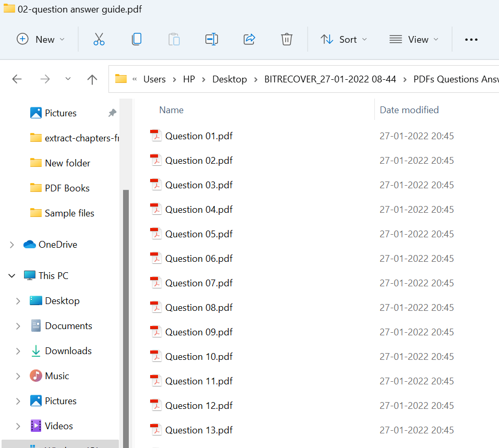Open the See more ellipsis menu

(x=471, y=40)
